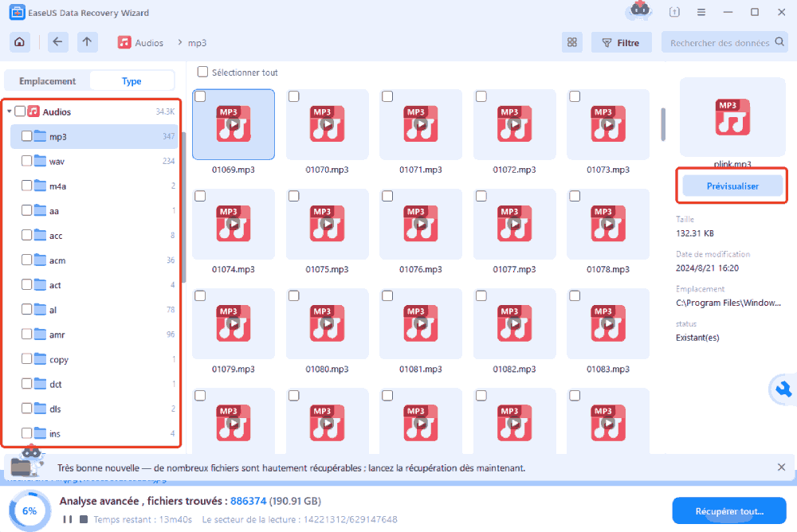Tick the mp3 folder checkbox
This screenshot has width=797, height=532.
27,136
